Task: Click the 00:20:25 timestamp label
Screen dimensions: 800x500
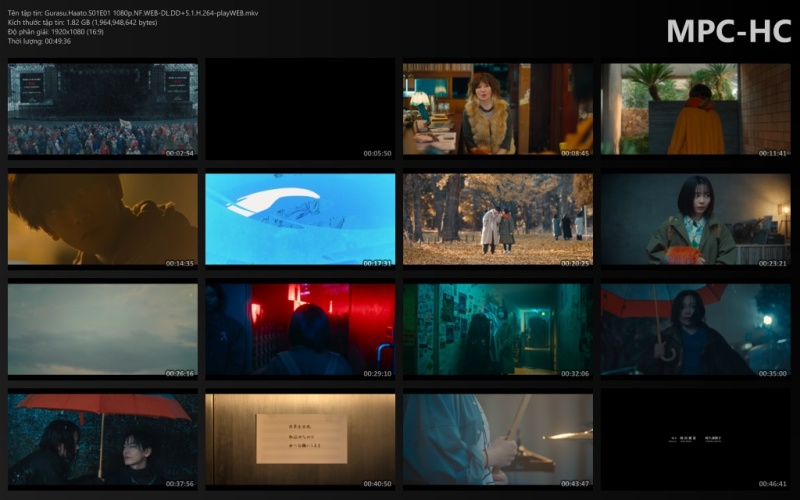Action: coord(575,263)
